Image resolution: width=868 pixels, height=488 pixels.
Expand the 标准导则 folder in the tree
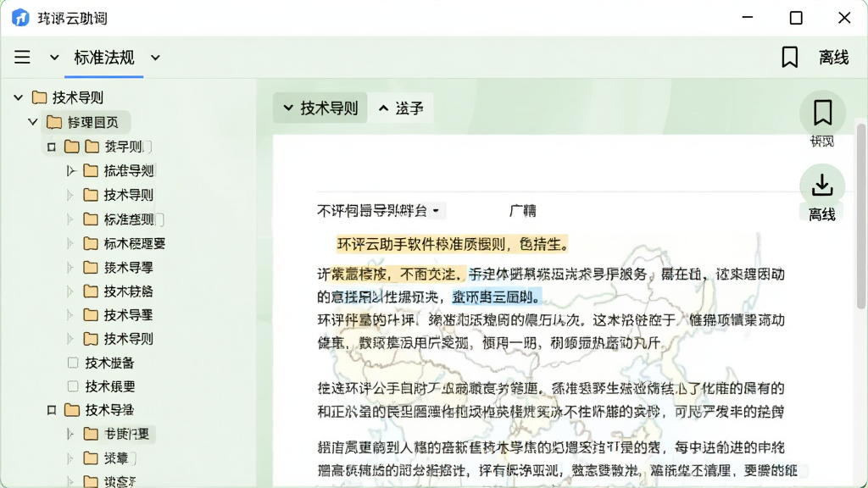[70, 170]
